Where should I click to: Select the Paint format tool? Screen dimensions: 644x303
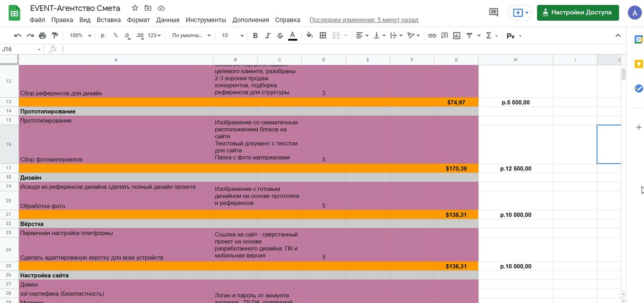[x=55, y=36]
